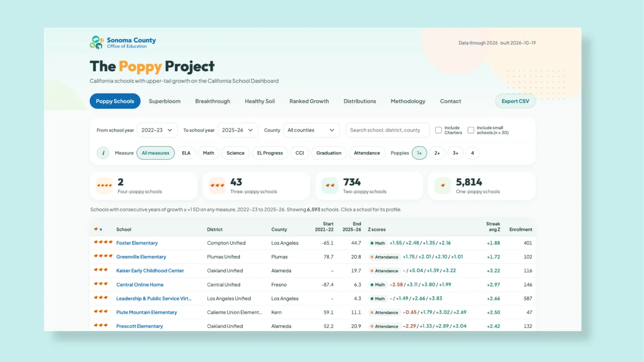Click the Attendance badge in the Greenville Elementary row
The height and width of the screenshot is (362, 644).
[x=384, y=257]
